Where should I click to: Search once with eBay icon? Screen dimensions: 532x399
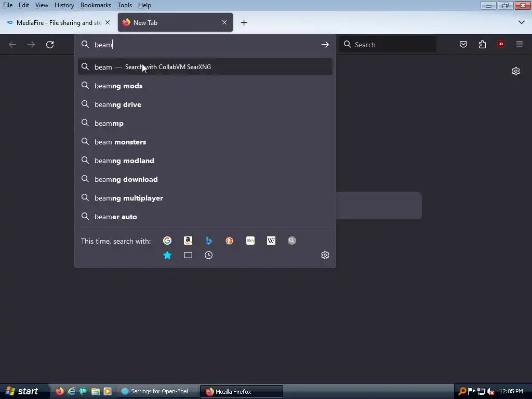tap(250, 241)
